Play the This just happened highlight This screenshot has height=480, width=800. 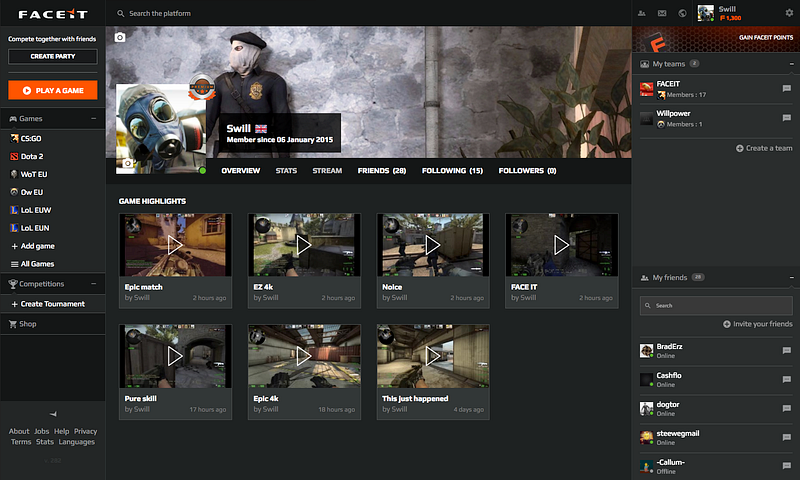[x=433, y=357]
